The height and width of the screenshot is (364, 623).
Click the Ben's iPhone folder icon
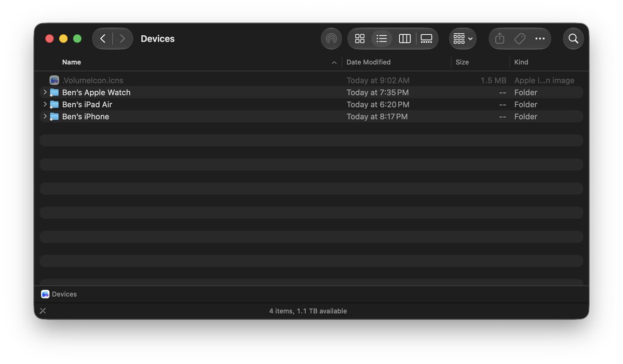coord(55,117)
